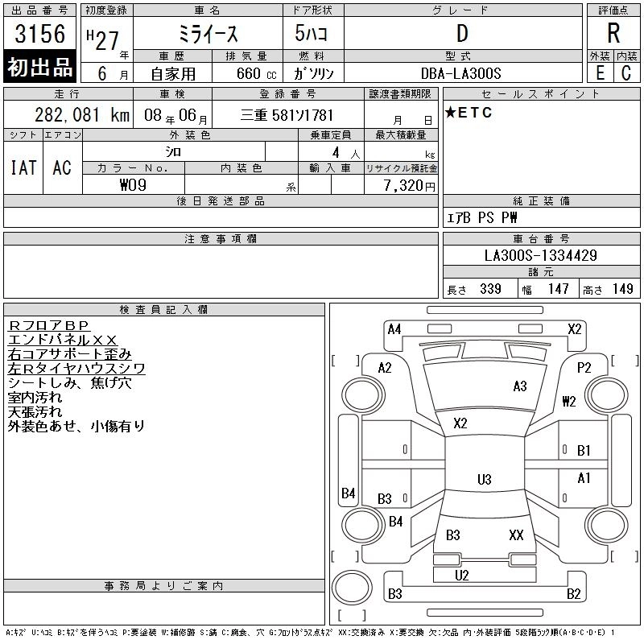Select color number W09

coord(133,185)
